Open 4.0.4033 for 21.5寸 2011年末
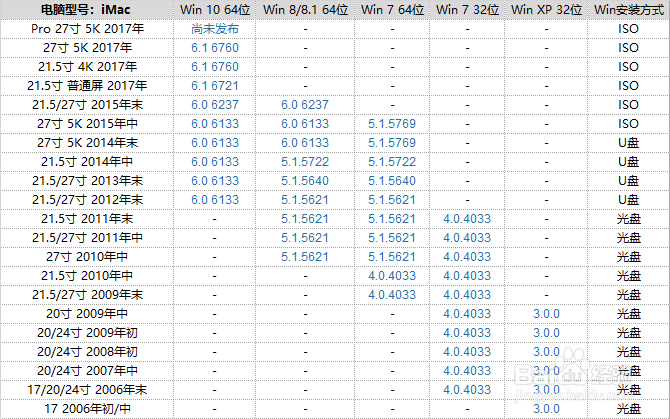Screen dimensions: 670x419 (467, 219)
